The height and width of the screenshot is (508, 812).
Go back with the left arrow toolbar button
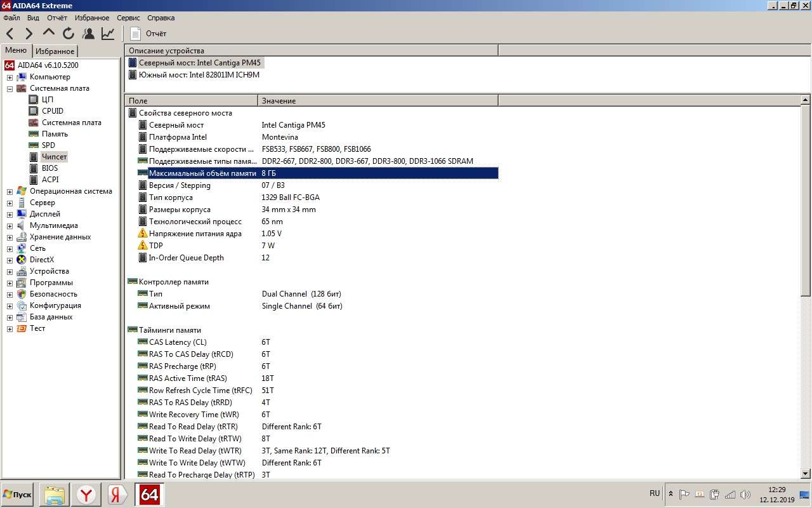click(x=10, y=34)
